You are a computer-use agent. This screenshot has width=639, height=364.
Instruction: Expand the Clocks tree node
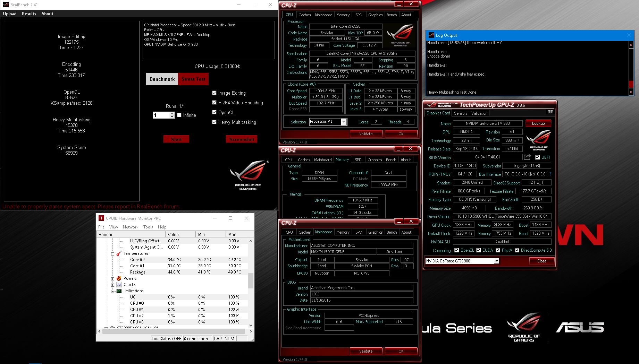(x=113, y=285)
